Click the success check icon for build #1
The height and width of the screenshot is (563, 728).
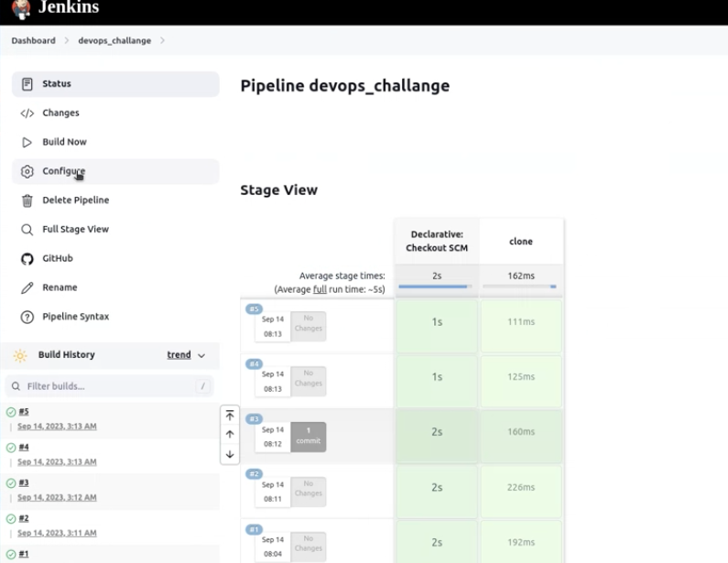click(x=11, y=554)
